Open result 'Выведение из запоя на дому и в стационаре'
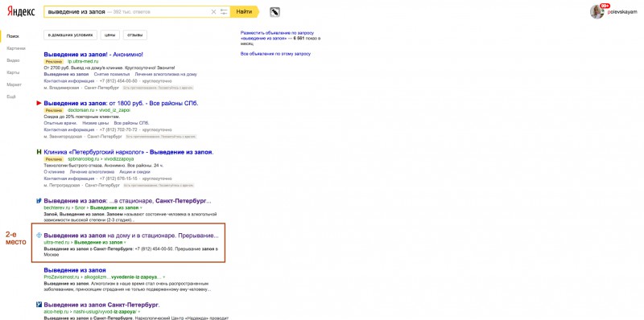 pos(131,236)
